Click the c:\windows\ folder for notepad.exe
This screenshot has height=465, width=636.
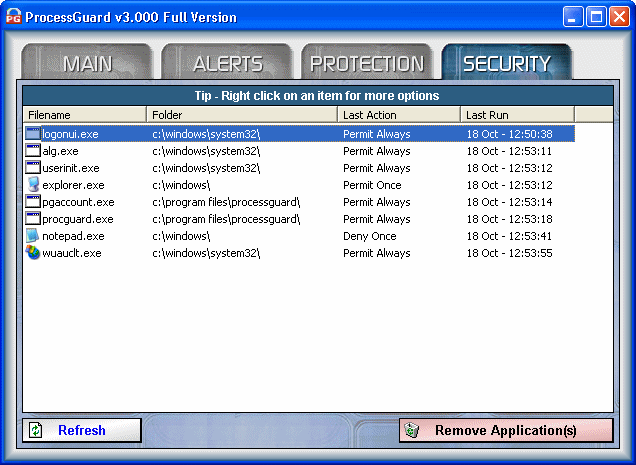(181, 236)
